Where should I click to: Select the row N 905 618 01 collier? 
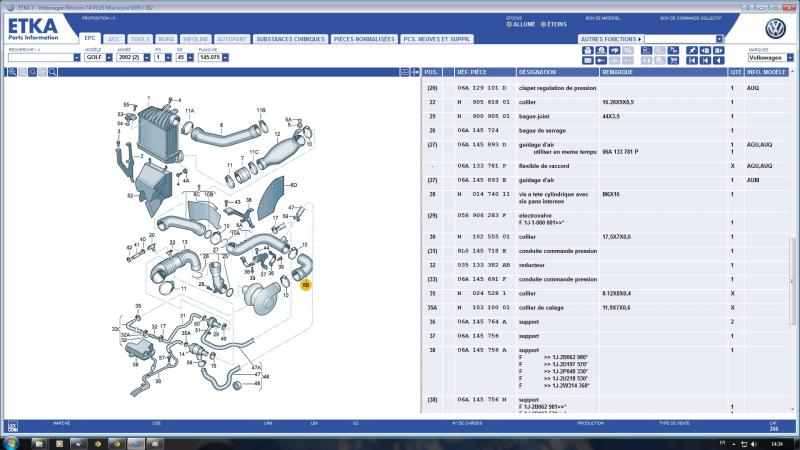click(x=606, y=103)
